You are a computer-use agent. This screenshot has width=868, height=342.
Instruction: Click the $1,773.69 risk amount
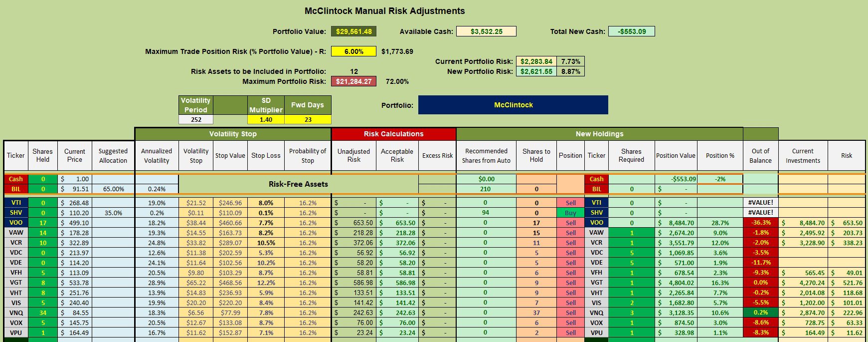[x=397, y=51]
